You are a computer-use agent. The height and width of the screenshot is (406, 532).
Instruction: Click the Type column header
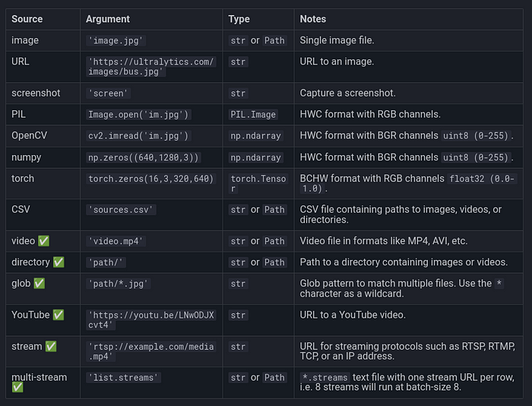pos(241,19)
